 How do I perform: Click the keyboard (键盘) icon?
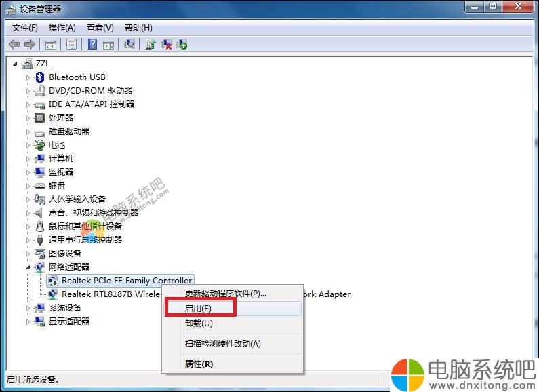(40, 186)
